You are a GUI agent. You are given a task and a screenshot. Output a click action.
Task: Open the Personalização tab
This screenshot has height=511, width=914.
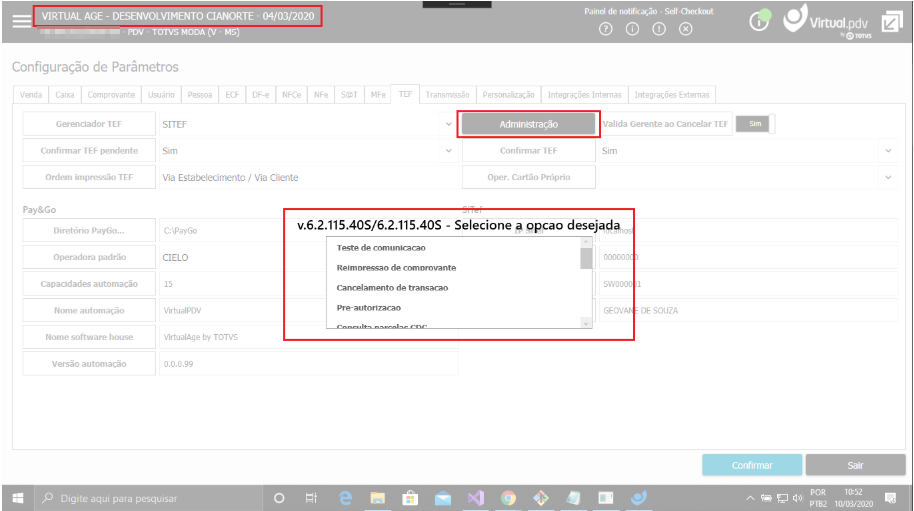pos(508,95)
